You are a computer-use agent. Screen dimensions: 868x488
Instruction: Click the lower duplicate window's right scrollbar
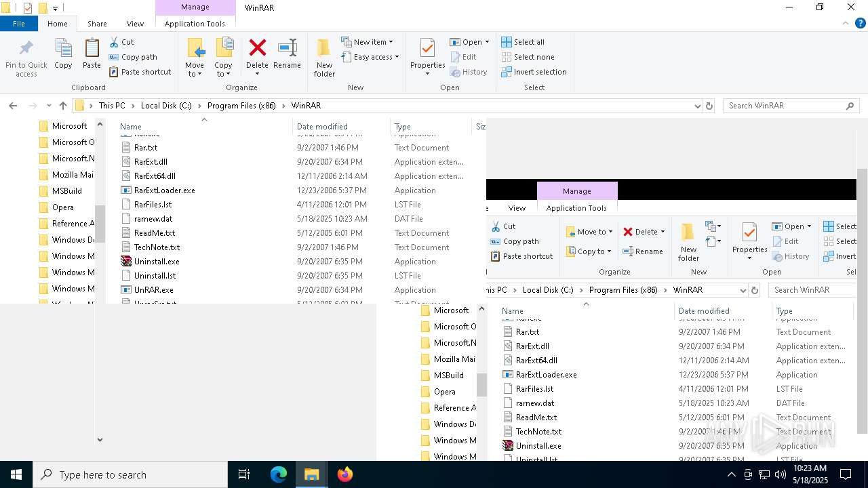862,300
